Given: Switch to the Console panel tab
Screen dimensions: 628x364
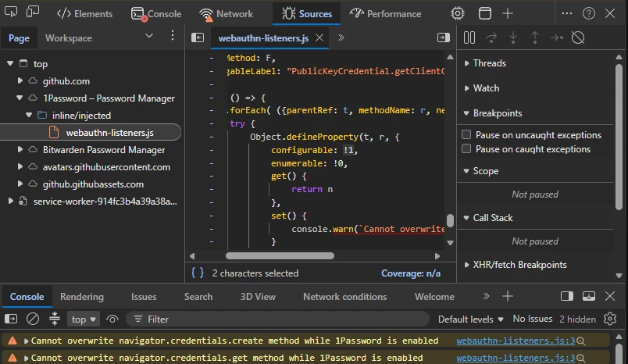Looking at the screenshot, I should [156, 13].
